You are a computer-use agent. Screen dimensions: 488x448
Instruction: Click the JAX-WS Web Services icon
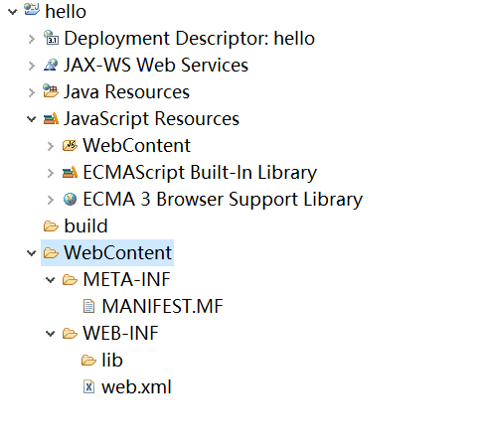(51, 65)
